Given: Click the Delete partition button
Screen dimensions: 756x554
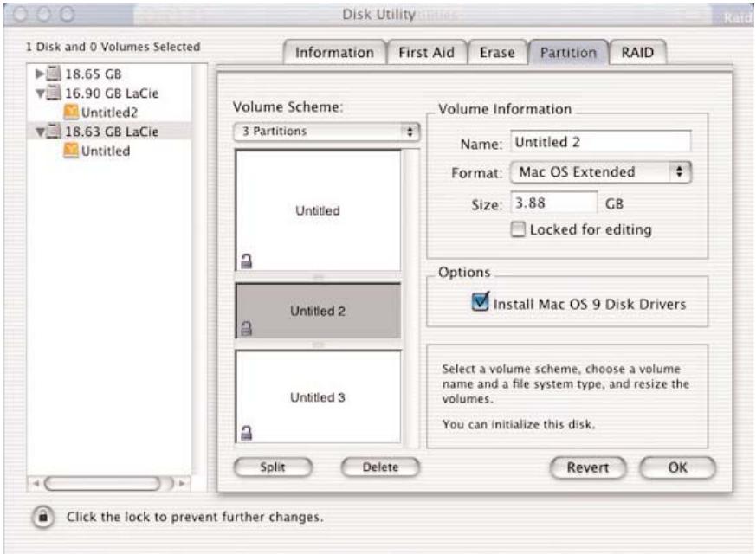Looking at the screenshot, I should [x=380, y=467].
